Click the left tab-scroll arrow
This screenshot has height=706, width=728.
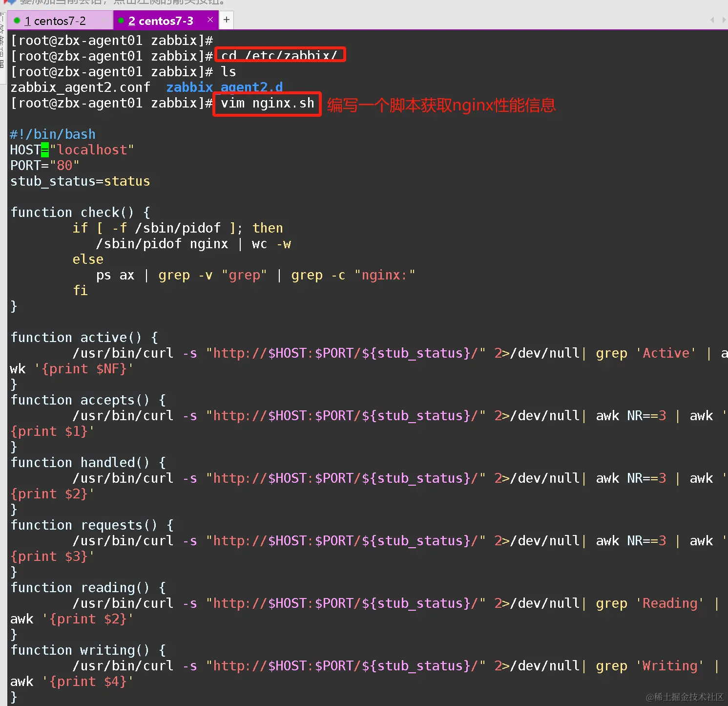(x=712, y=20)
